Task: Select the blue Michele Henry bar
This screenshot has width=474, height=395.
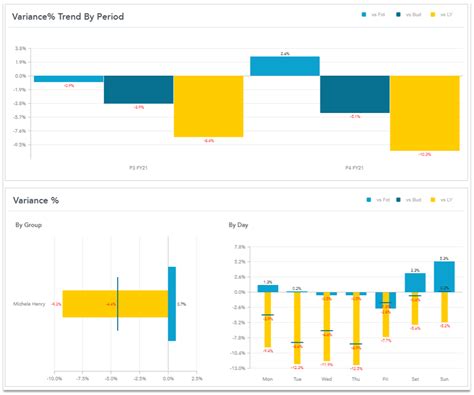Action: (172, 304)
